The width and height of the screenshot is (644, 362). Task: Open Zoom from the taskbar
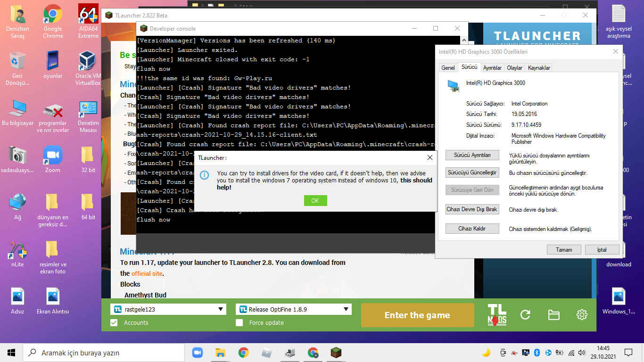[197, 353]
